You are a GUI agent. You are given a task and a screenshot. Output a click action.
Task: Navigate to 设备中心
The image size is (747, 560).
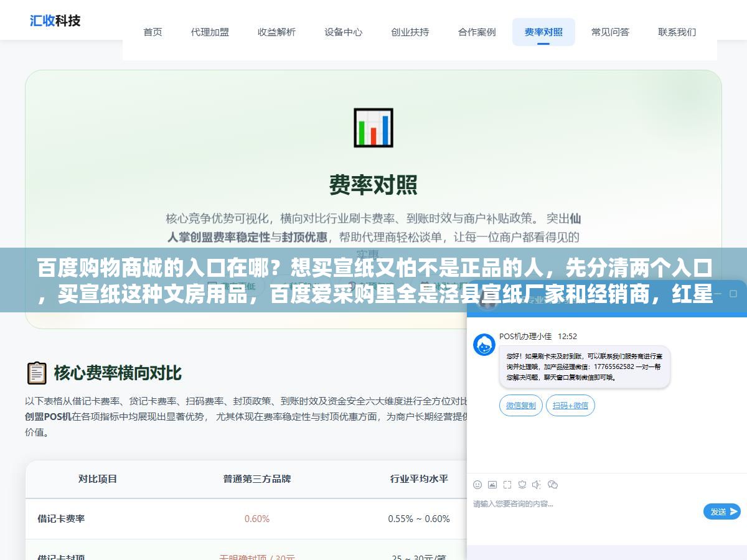(343, 32)
